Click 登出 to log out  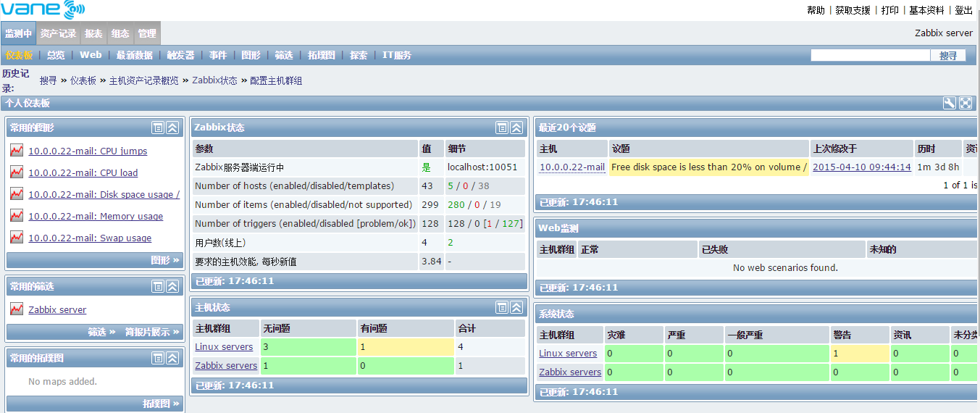(x=963, y=10)
